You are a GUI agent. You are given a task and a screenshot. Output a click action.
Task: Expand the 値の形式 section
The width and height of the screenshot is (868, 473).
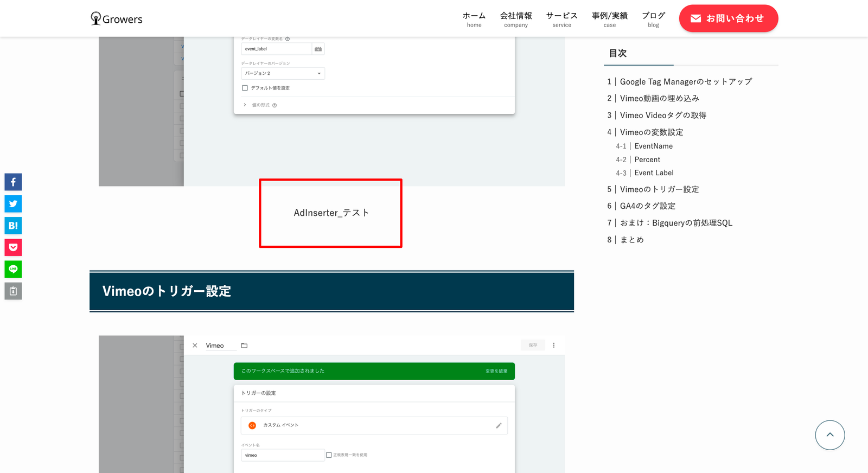point(245,105)
